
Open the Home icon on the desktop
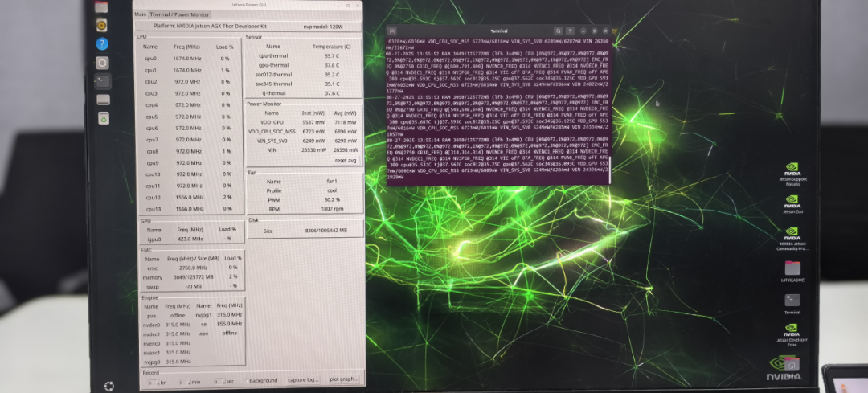point(792,366)
